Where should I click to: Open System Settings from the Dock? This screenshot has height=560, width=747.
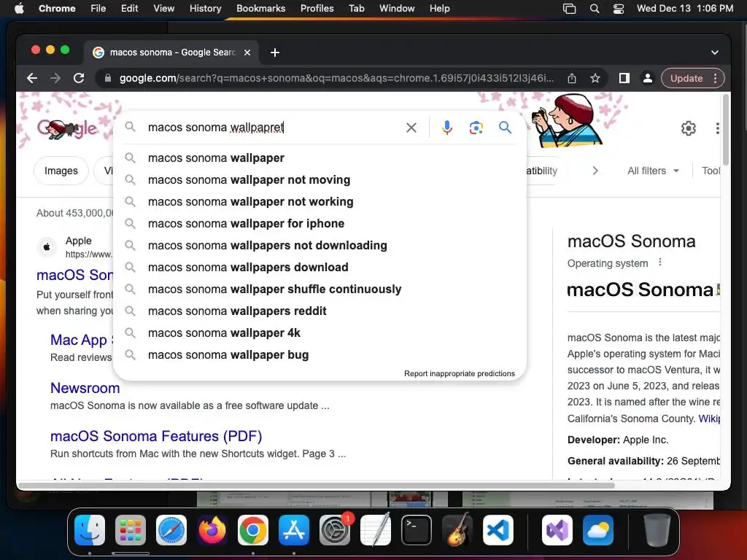(334, 530)
